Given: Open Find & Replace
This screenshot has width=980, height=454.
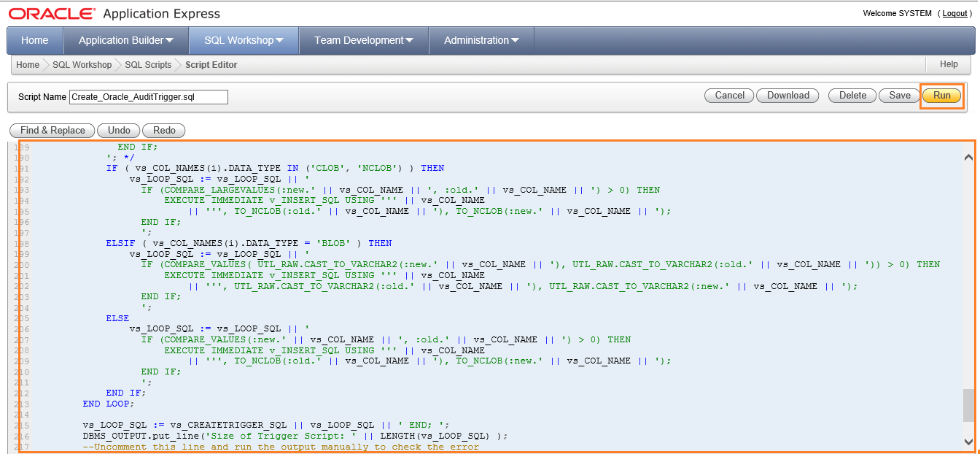Looking at the screenshot, I should point(52,131).
